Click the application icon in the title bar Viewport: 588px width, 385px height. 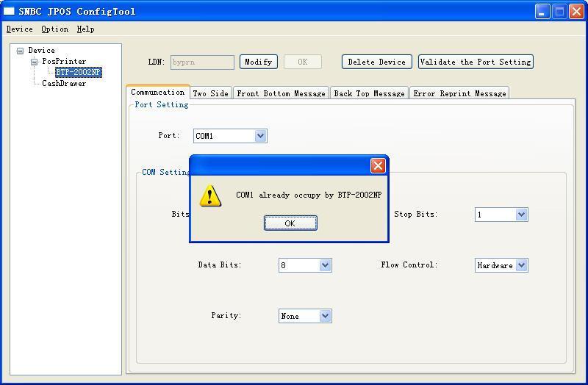(x=8, y=11)
